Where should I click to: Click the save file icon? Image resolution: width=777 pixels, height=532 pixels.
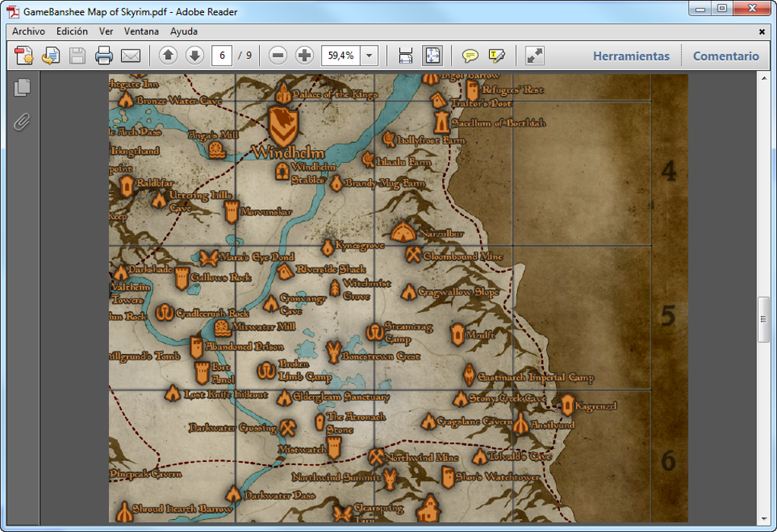point(77,56)
